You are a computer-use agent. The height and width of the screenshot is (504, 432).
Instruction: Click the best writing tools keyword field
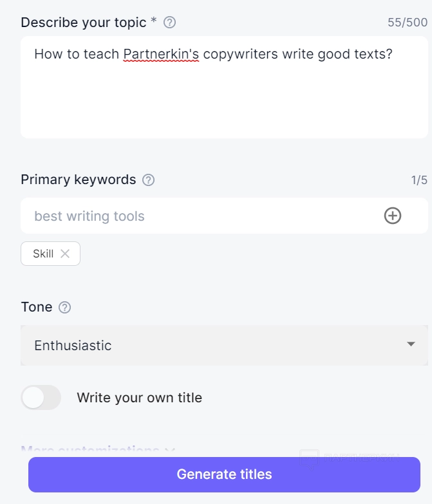point(193,216)
